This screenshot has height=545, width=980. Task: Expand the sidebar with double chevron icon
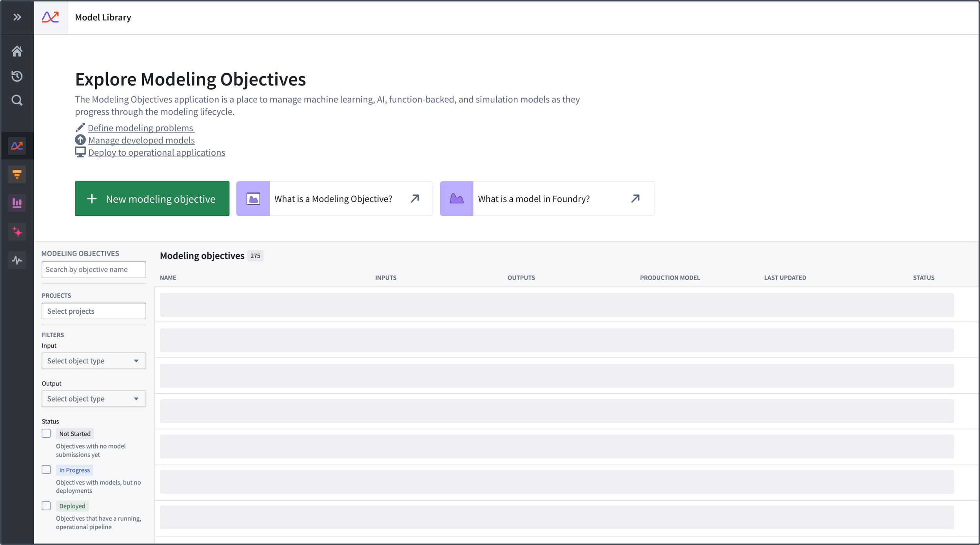coord(17,17)
